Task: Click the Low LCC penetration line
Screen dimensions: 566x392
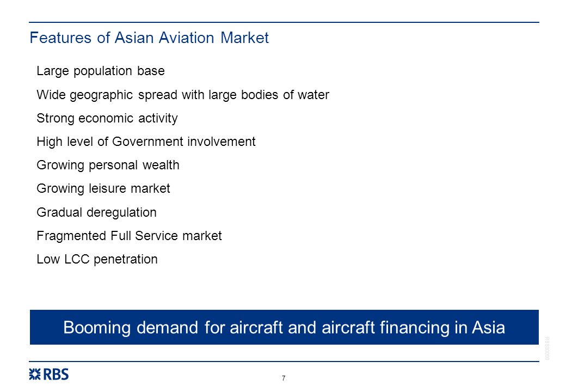Action: click(97, 259)
